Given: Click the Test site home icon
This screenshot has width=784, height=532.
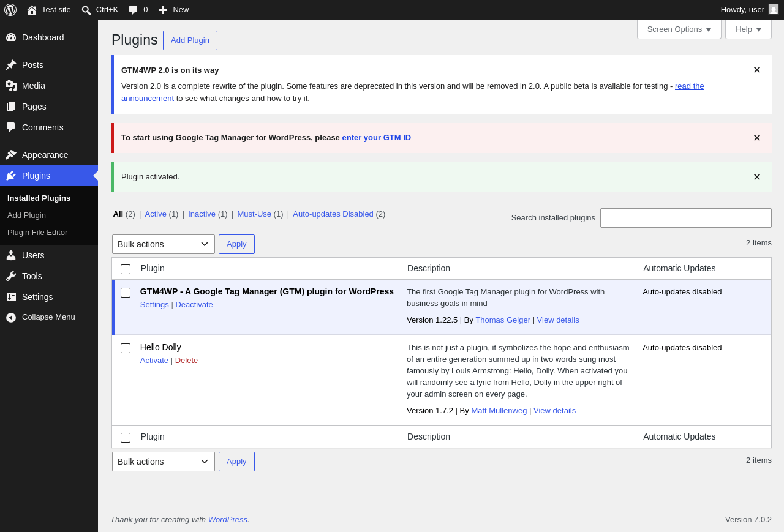Looking at the screenshot, I should click(32, 10).
